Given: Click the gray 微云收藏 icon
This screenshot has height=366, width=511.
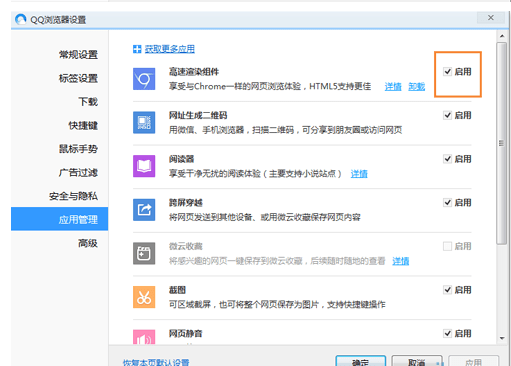Looking at the screenshot, I should coord(144,253).
